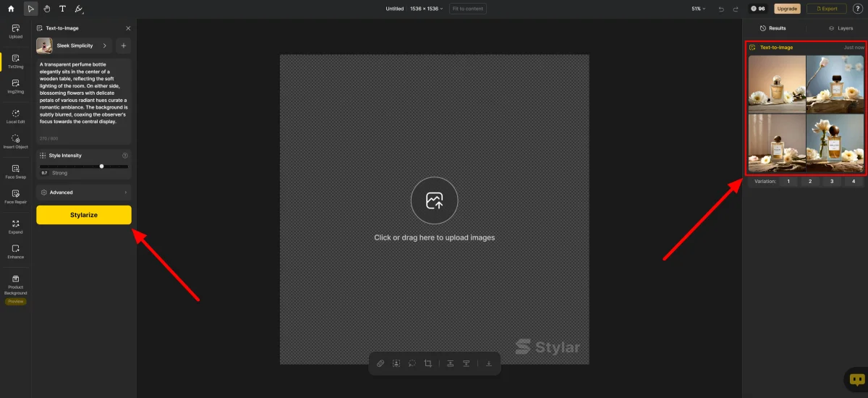
Task: Switch to the Results tab
Action: click(773, 28)
